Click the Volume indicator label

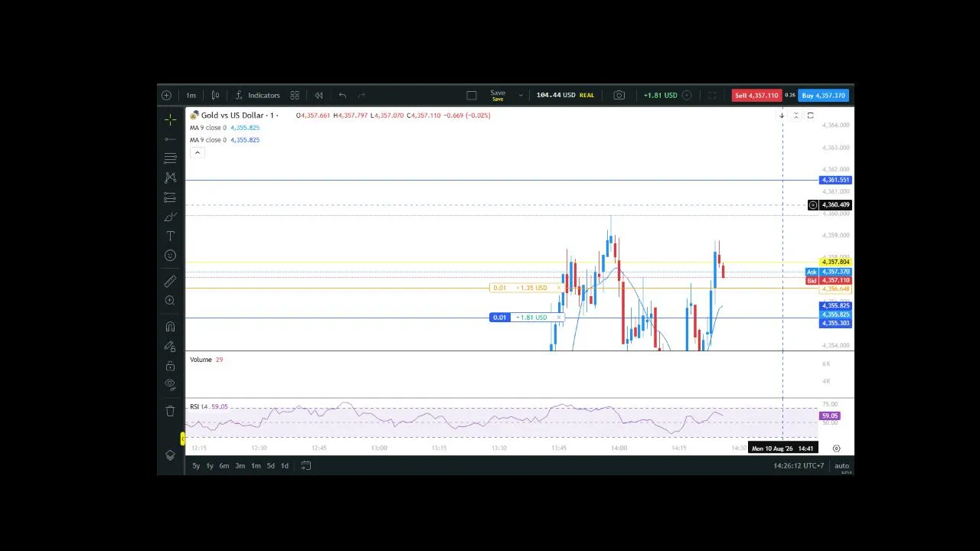201,360
